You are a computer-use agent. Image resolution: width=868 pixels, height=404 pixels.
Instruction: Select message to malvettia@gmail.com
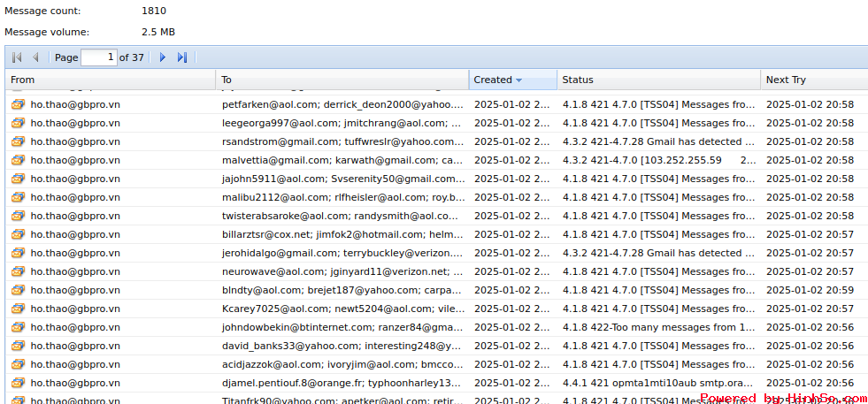pyautogui.click(x=342, y=160)
